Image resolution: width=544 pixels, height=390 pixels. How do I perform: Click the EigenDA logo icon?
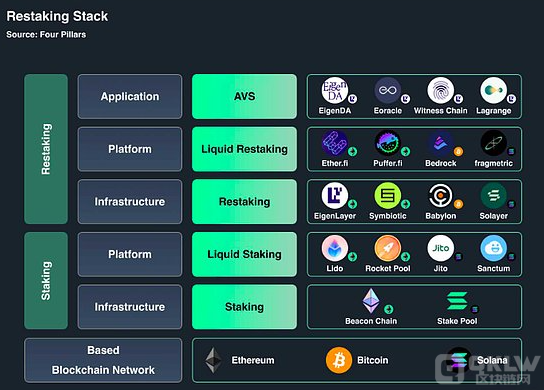(335, 90)
